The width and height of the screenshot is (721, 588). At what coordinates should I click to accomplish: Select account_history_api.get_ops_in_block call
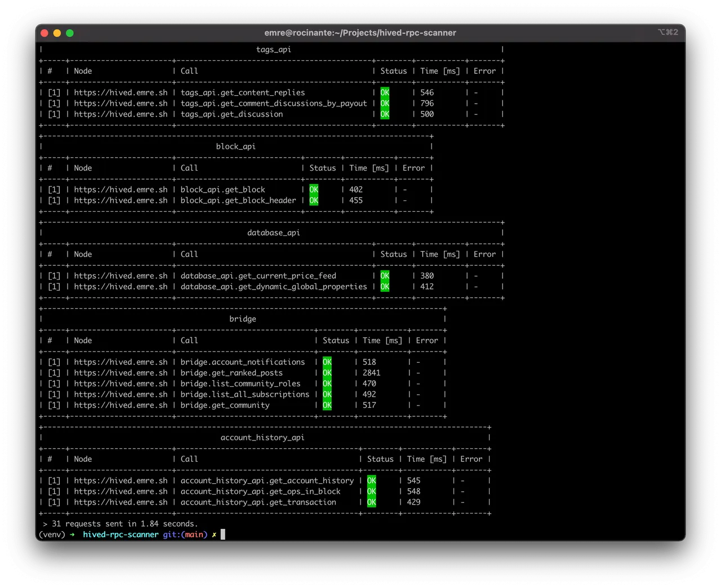click(x=260, y=491)
